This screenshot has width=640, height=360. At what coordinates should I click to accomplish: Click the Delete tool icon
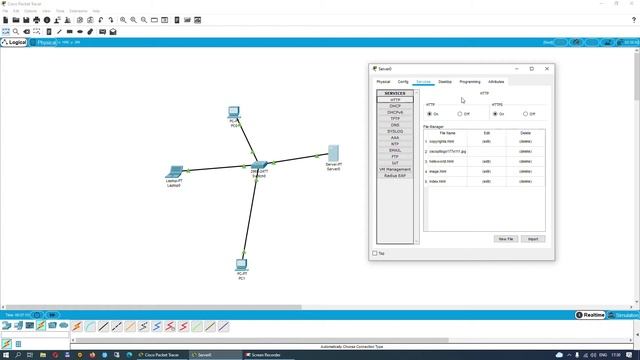(x=27, y=31)
